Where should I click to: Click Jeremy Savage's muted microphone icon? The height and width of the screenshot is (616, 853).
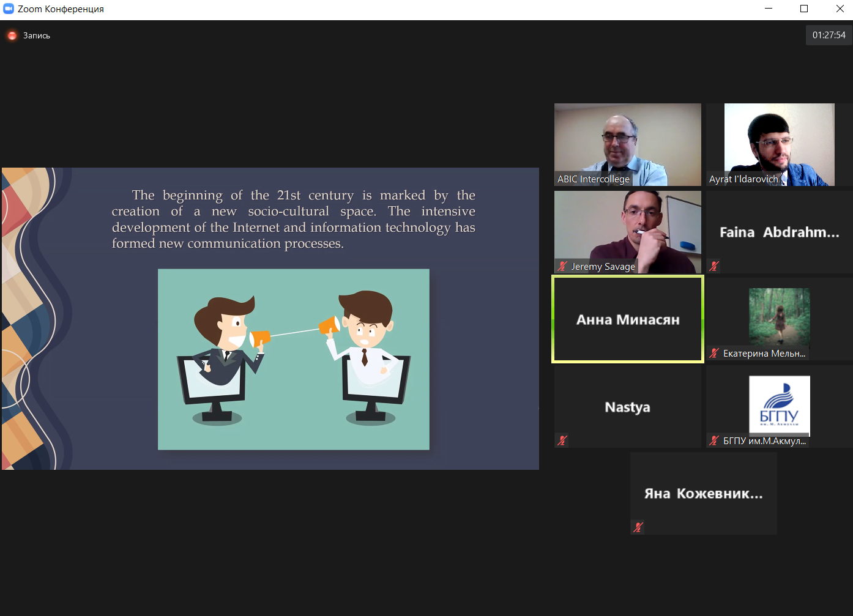[562, 266]
